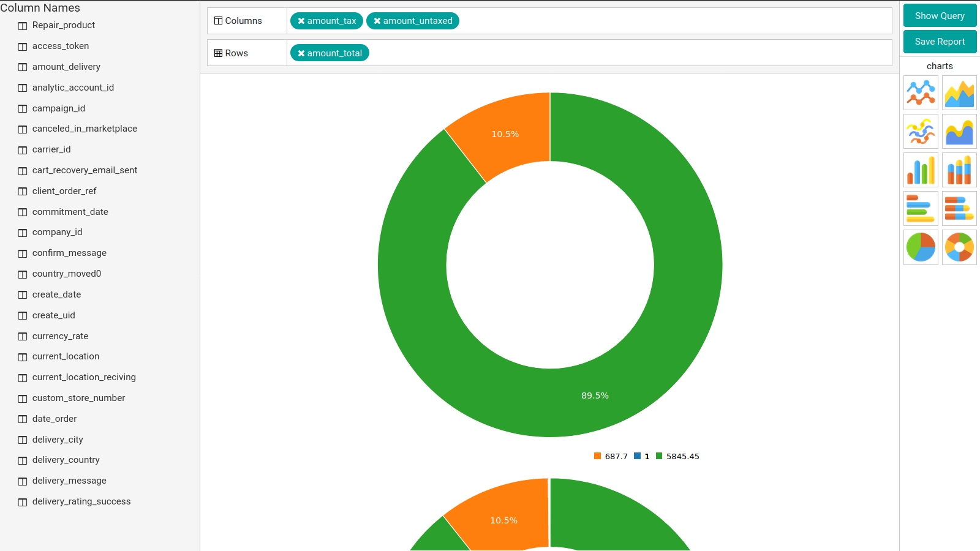980x551 pixels.
Task: Click the Columns drop zone field
Action: 589,21
